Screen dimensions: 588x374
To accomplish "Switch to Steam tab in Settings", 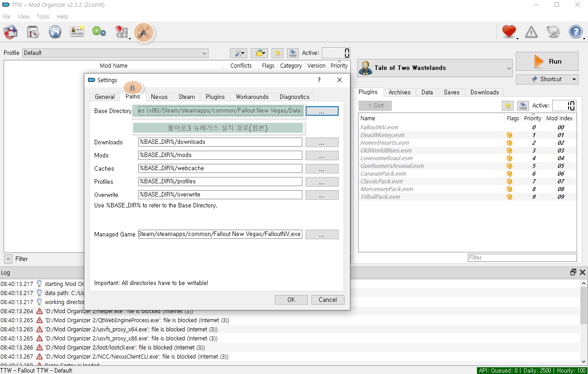I will [186, 97].
